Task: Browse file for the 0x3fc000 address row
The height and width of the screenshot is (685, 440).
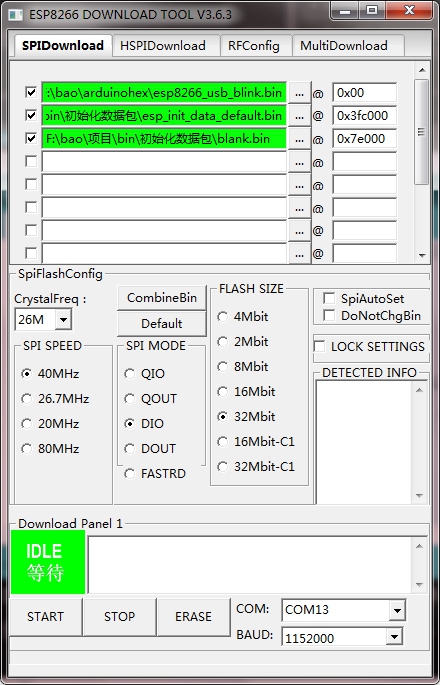Action: 299,116
